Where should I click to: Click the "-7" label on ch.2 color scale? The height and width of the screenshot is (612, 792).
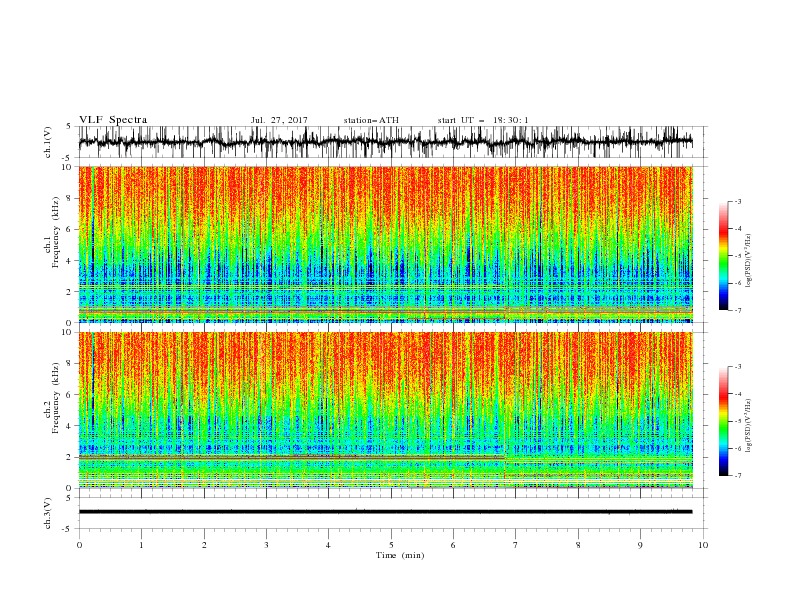[737, 476]
